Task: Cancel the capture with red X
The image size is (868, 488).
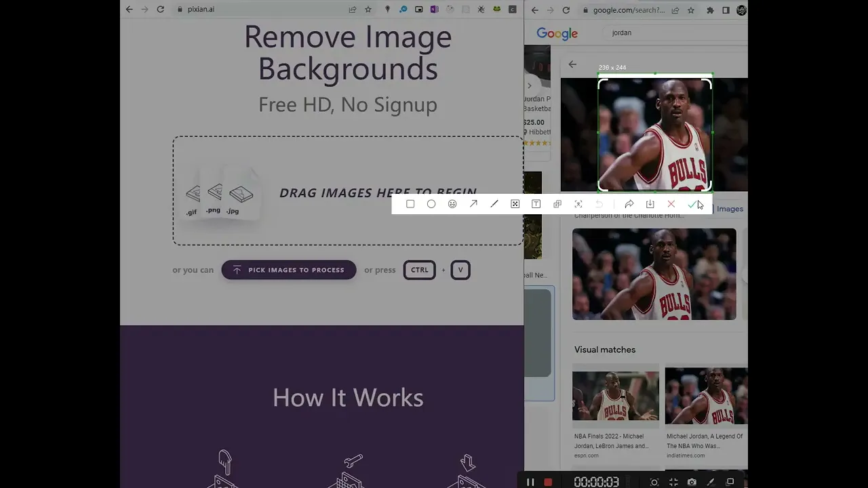Action: (671, 204)
